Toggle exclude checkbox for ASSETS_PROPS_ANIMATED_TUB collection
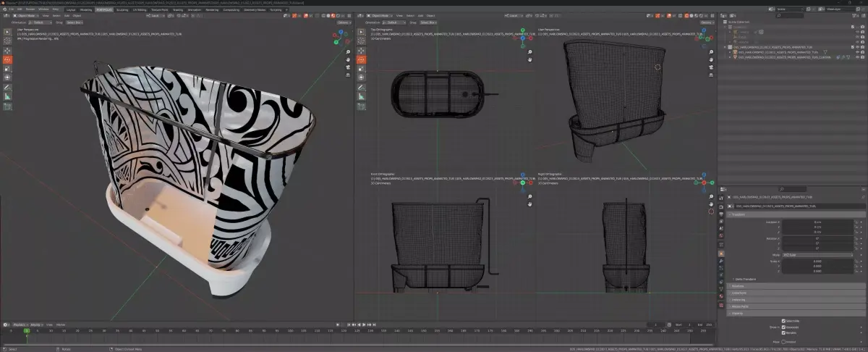This screenshot has height=352, width=868. [852, 47]
